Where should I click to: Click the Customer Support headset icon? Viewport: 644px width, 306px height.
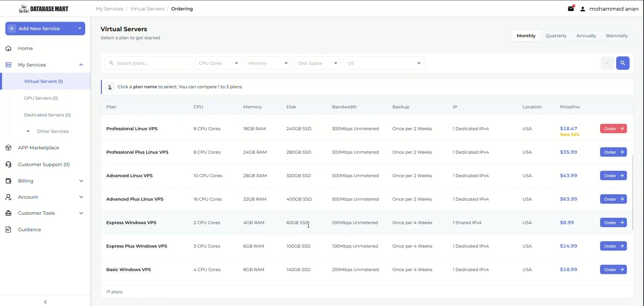pyautogui.click(x=8, y=164)
